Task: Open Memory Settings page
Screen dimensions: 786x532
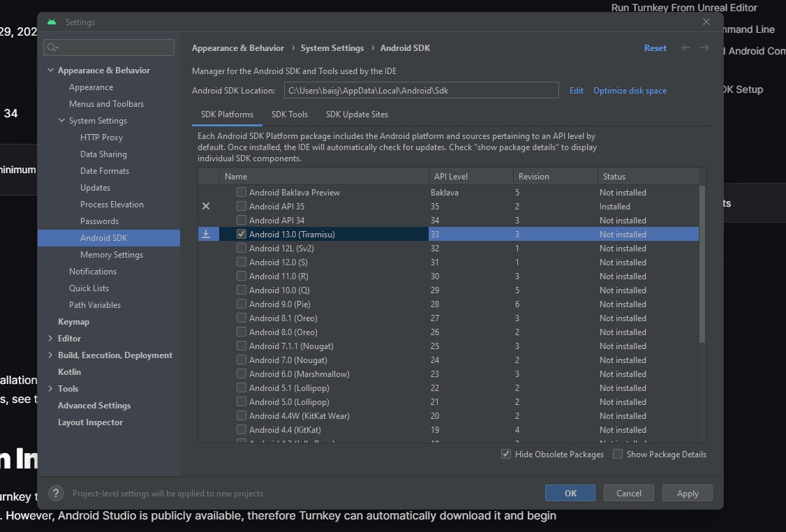Action: tap(112, 255)
